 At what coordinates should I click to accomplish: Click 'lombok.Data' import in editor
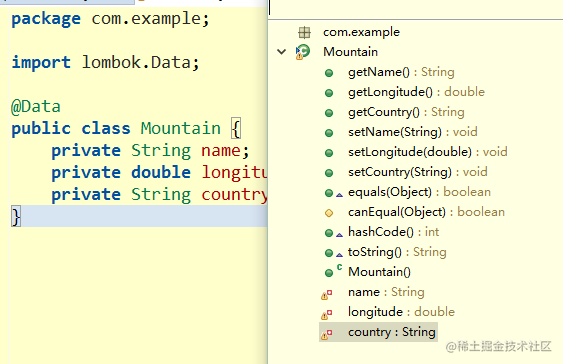pos(136,62)
